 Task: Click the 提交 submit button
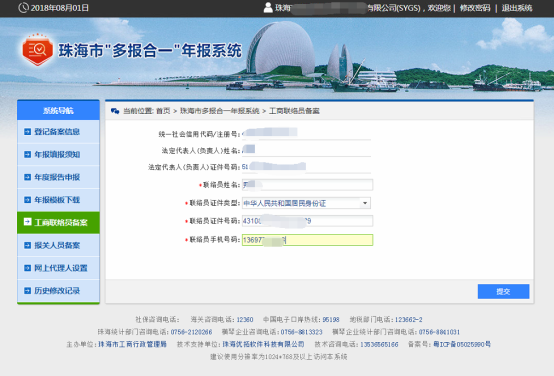pos(503,292)
